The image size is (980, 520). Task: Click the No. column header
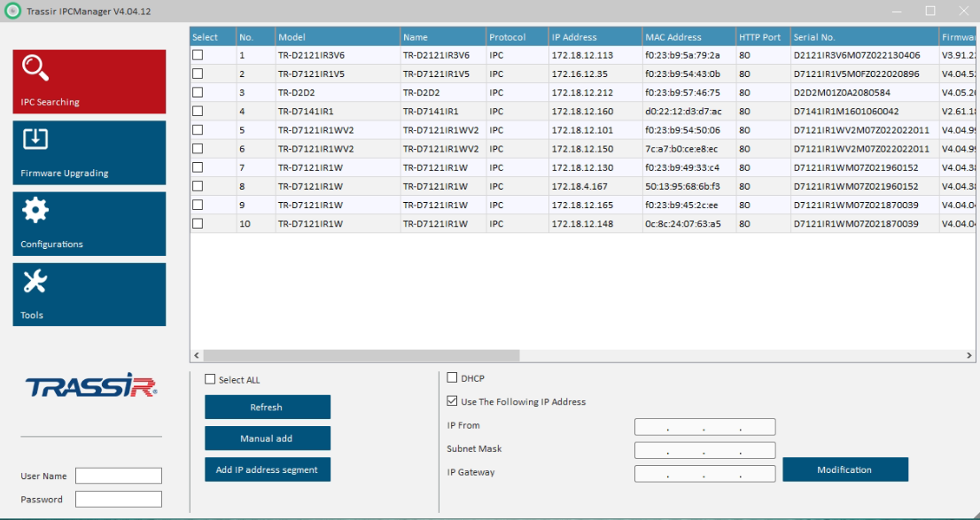256,37
